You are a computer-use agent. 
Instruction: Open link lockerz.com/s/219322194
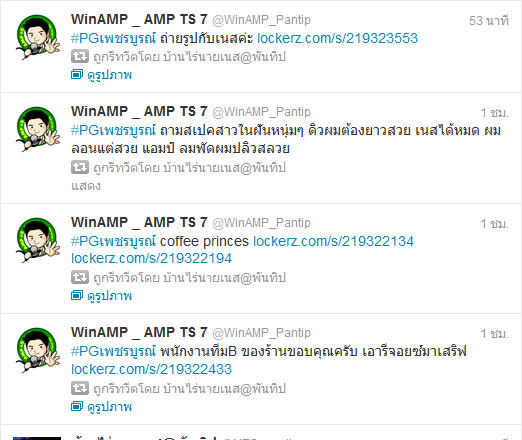(151, 258)
